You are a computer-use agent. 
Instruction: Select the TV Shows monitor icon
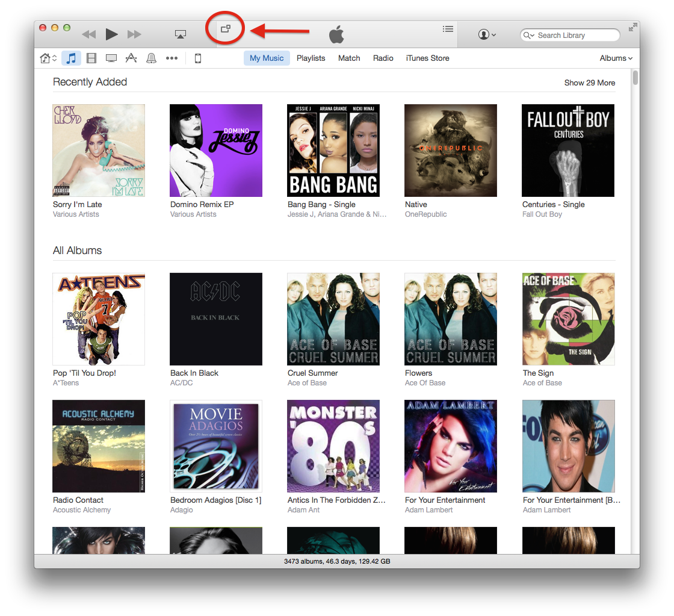point(111,58)
